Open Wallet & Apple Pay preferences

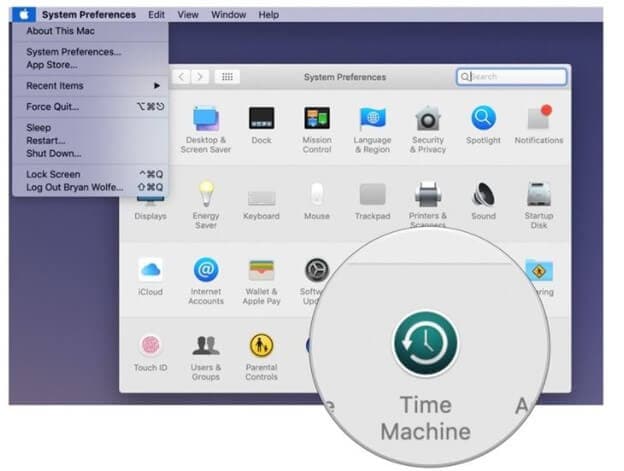tap(261, 280)
